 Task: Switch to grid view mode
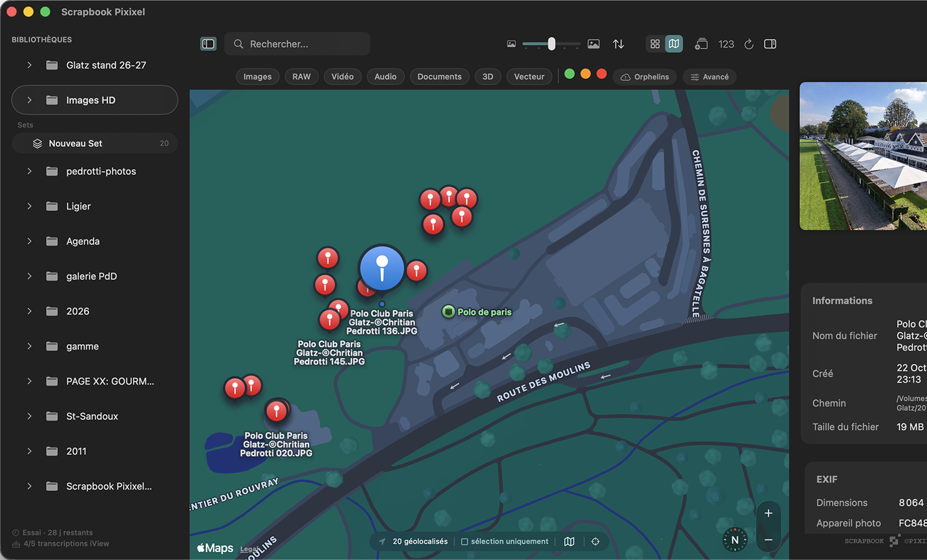click(655, 44)
